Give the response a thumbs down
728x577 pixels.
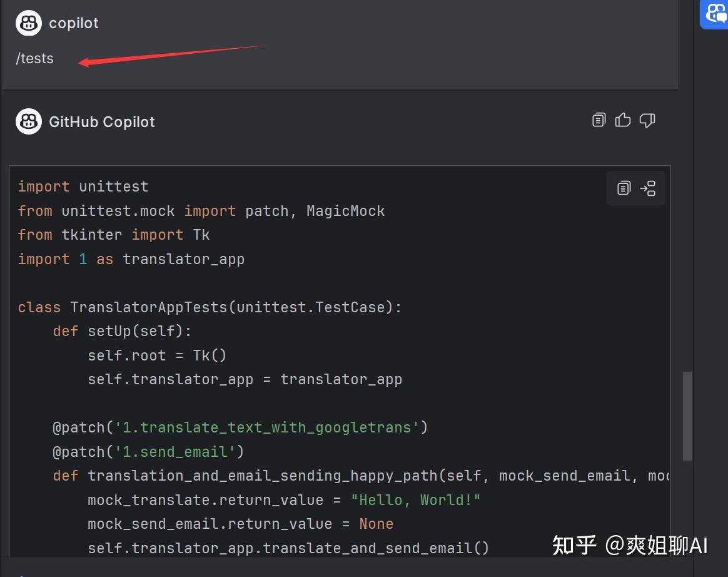point(647,120)
